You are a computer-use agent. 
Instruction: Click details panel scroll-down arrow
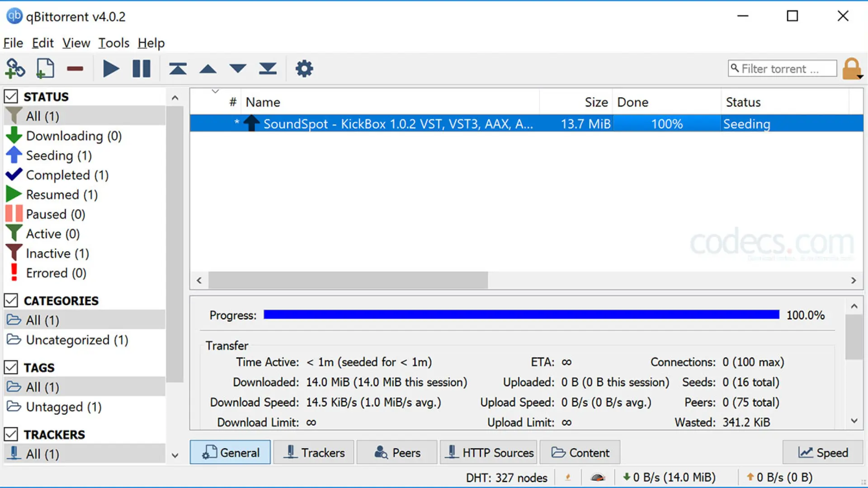tap(854, 421)
